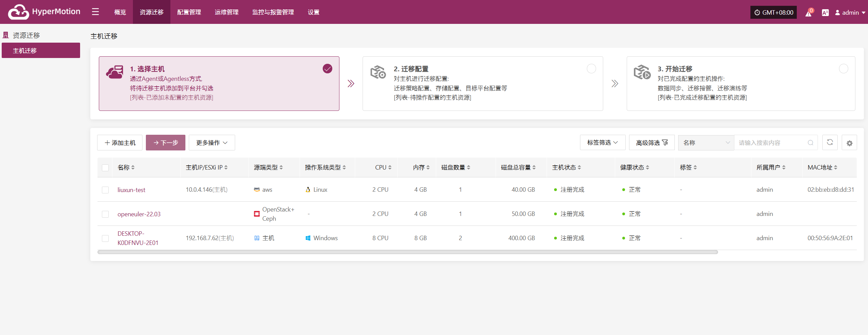Check the openeuler-22.03 row checkbox
868x335 pixels.
pos(105,214)
